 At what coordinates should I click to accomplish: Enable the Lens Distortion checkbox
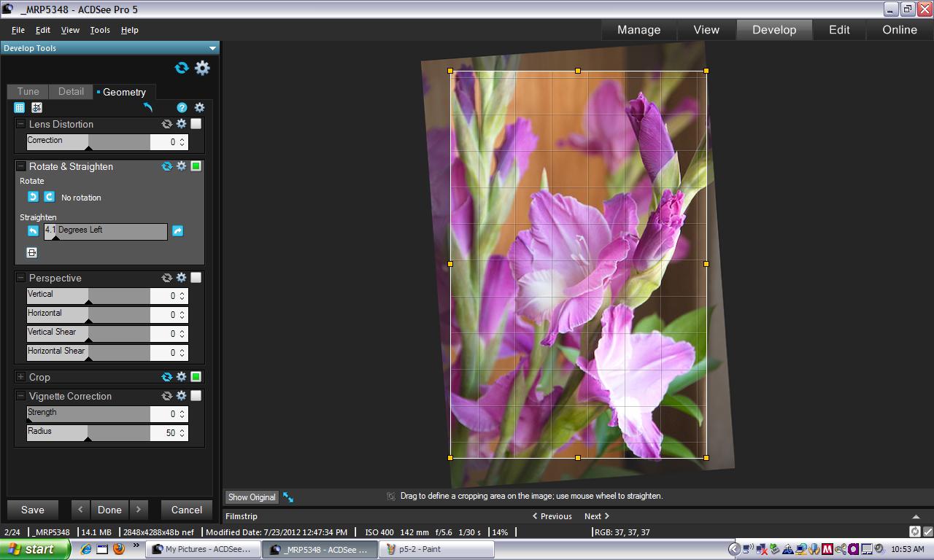click(196, 124)
